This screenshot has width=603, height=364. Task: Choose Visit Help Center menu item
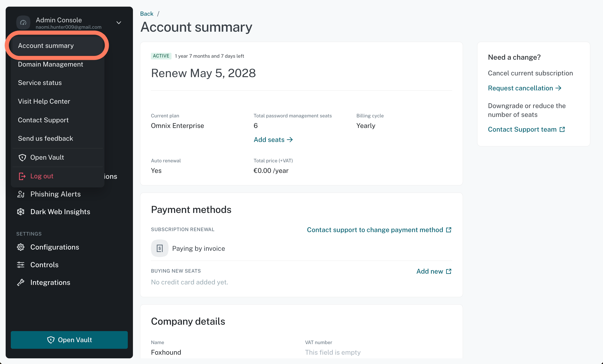[x=57, y=101]
